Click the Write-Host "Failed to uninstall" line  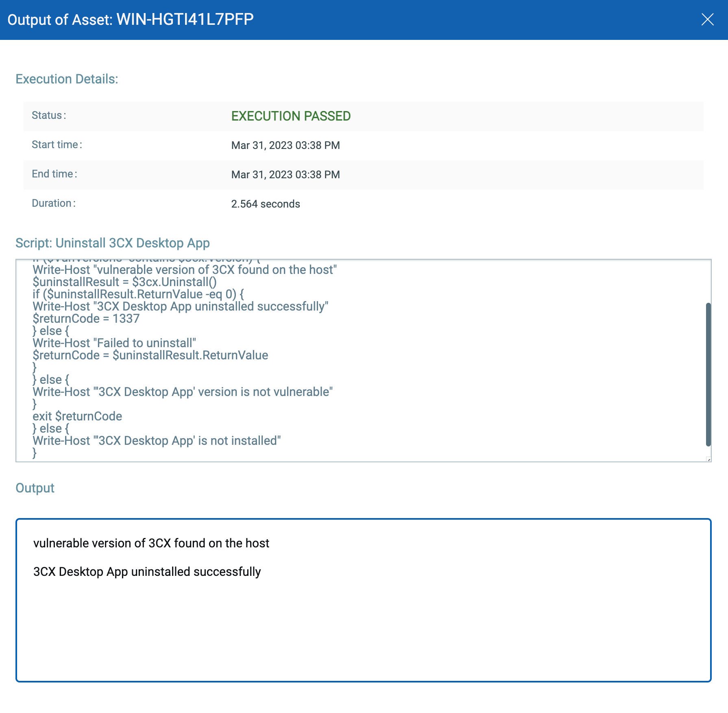click(114, 343)
